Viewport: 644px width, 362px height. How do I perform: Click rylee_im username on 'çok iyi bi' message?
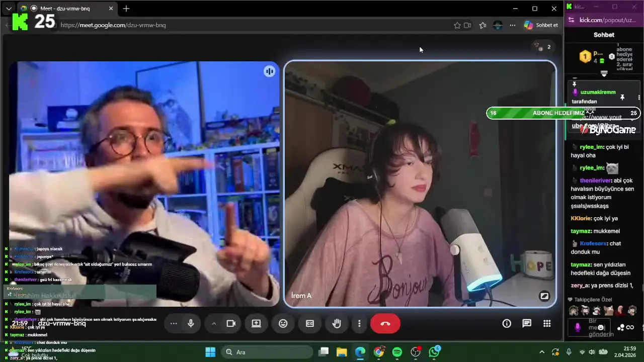pyautogui.click(x=591, y=147)
